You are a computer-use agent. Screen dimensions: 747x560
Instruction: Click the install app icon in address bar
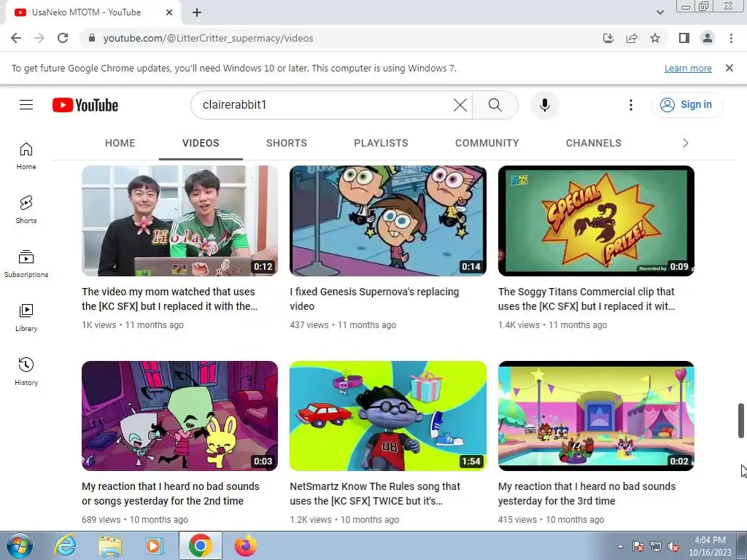coord(608,38)
